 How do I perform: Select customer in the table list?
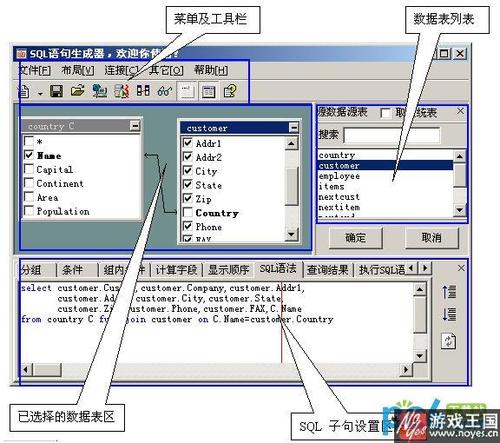pyautogui.click(x=385, y=165)
